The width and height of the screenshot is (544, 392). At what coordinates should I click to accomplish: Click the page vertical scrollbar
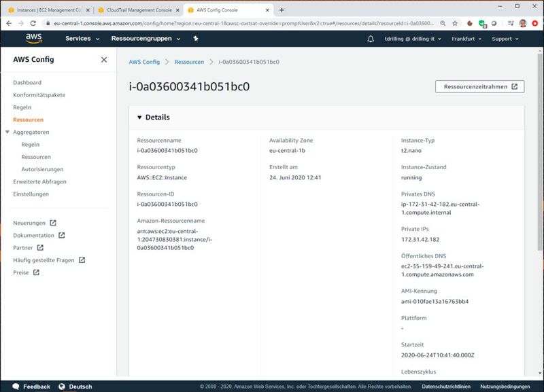[x=540, y=152]
